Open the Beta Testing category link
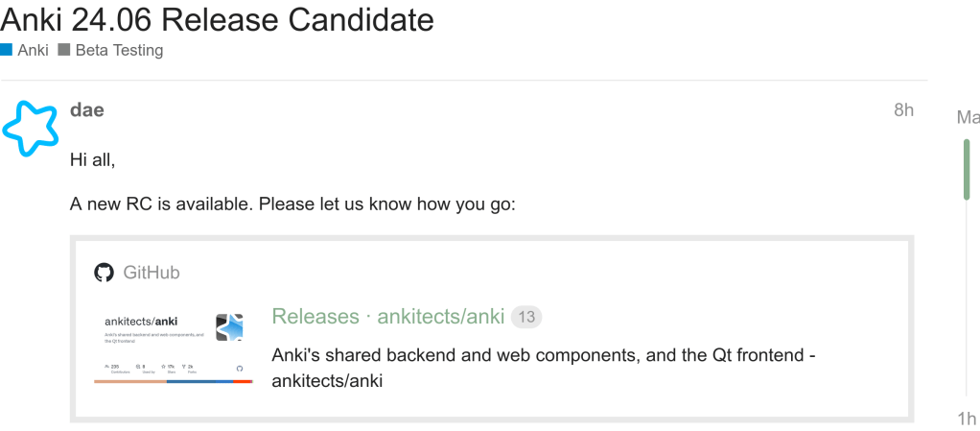This screenshot has width=980, height=431. [119, 50]
